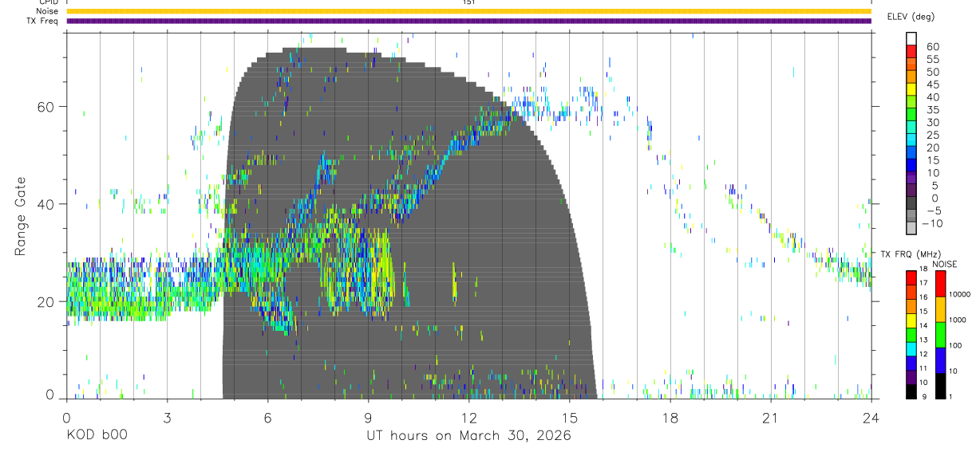Pick the blue 11–12 MHz TX FRQ segment
Image resolution: width=980 pixels, height=452 pixels.
[911, 363]
